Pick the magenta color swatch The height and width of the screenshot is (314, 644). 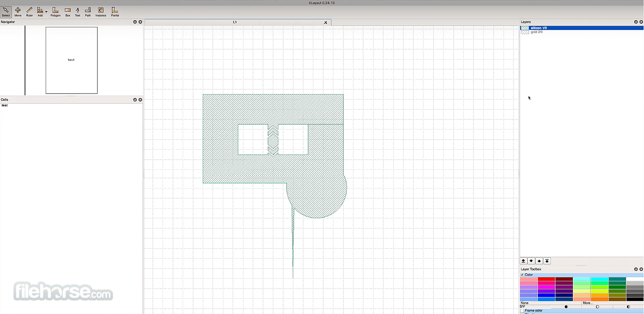546,287
